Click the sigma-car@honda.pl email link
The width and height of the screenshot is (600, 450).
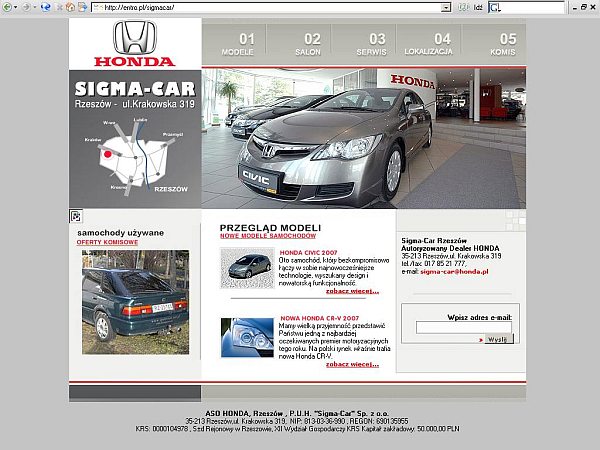pos(454,272)
